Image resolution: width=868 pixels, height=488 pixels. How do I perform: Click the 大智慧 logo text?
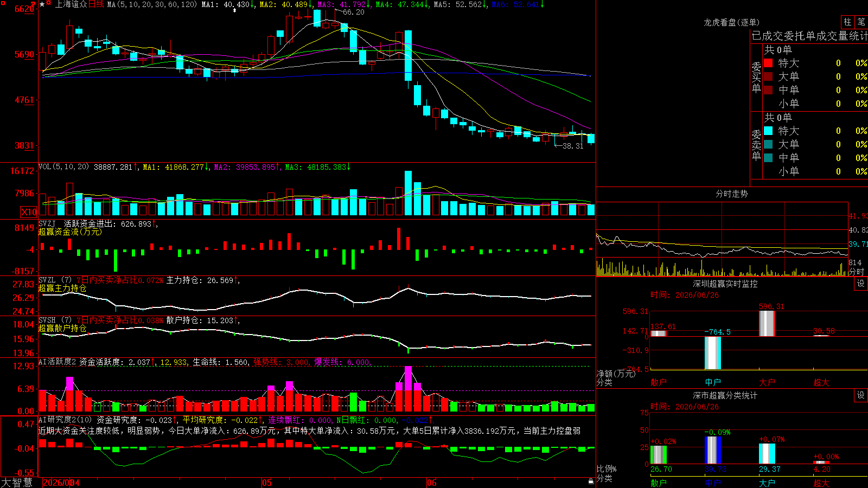pos(17,483)
